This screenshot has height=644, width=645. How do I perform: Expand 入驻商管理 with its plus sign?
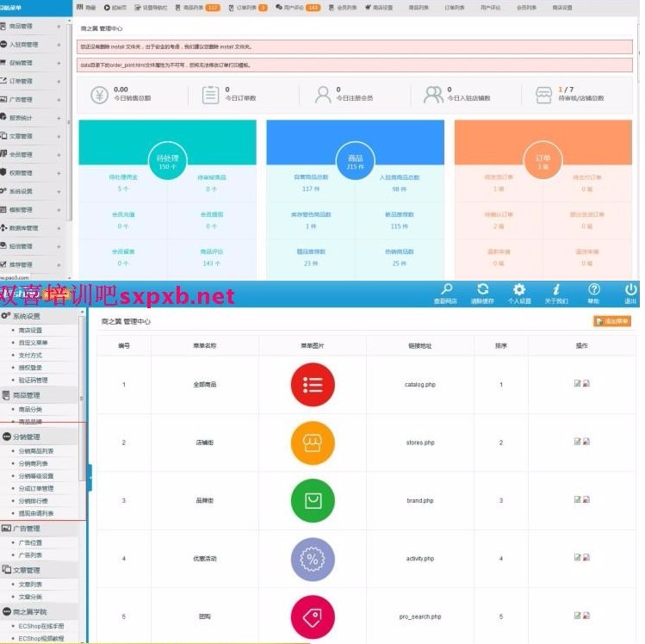(x=59, y=45)
